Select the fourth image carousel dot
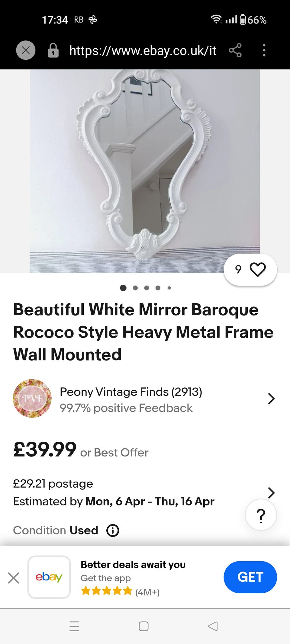The image size is (290, 644). pyautogui.click(x=158, y=288)
